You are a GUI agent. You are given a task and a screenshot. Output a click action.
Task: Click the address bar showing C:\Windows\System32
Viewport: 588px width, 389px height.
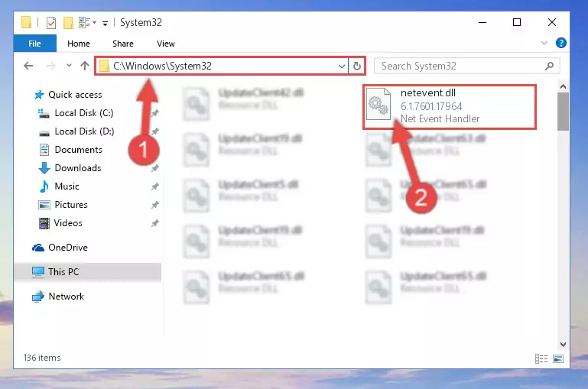(x=221, y=66)
